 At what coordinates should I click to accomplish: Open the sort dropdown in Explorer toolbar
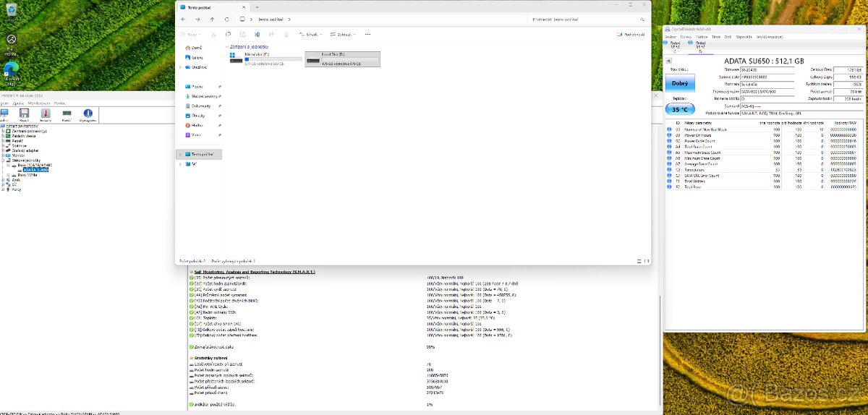coord(309,34)
